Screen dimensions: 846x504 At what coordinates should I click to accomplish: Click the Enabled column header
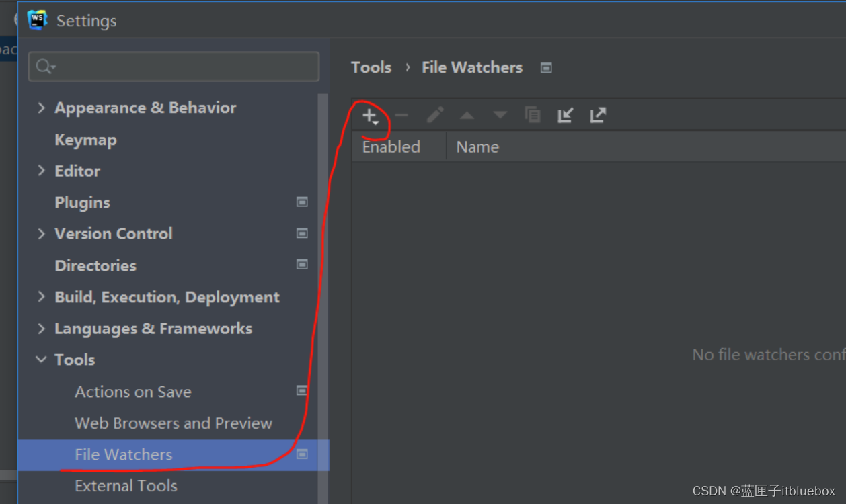[391, 146]
